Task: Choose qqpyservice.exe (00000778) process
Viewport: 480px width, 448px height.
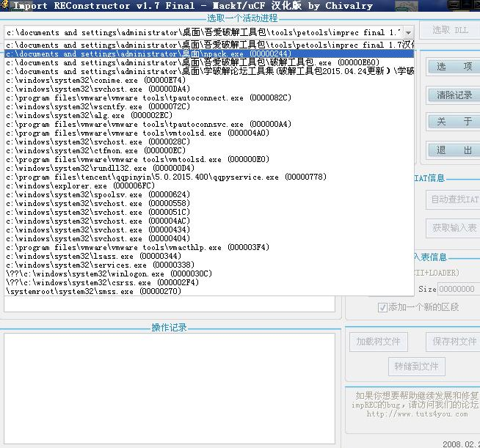Action: pyautogui.click(x=209, y=177)
